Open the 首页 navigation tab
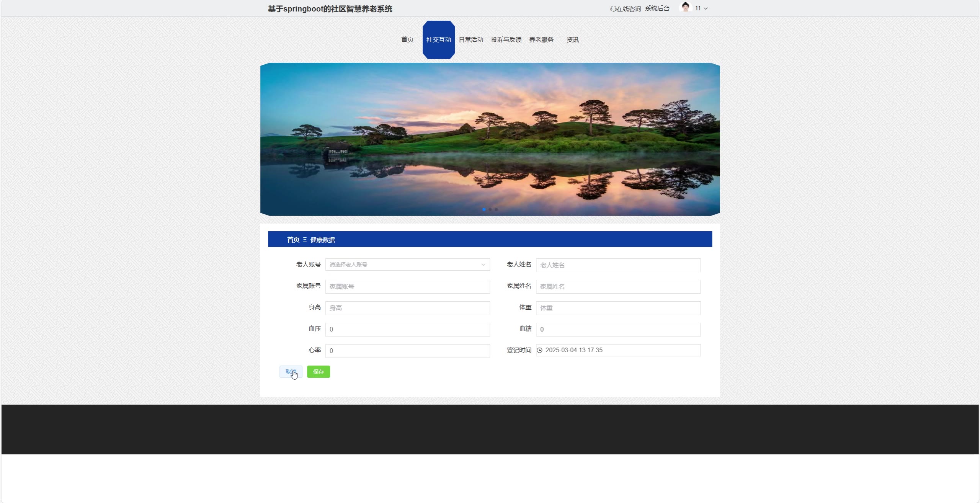Image resolution: width=980 pixels, height=503 pixels. (x=407, y=40)
